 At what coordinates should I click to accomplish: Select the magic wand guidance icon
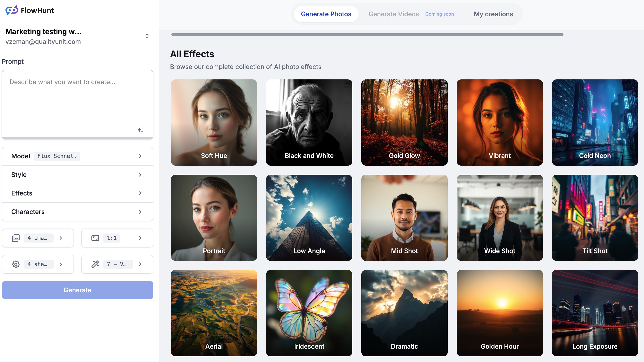[x=95, y=264]
